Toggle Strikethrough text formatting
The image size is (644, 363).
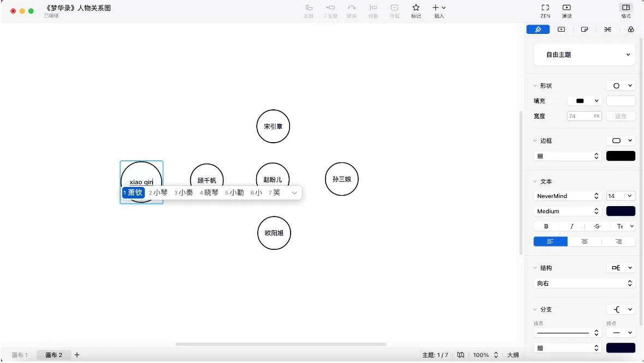pyautogui.click(x=597, y=226)
